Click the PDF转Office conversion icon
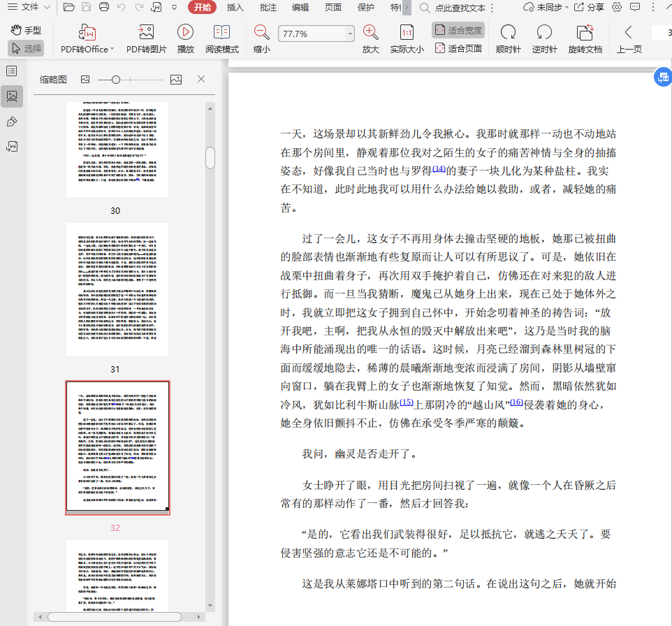 click(88, 33)
